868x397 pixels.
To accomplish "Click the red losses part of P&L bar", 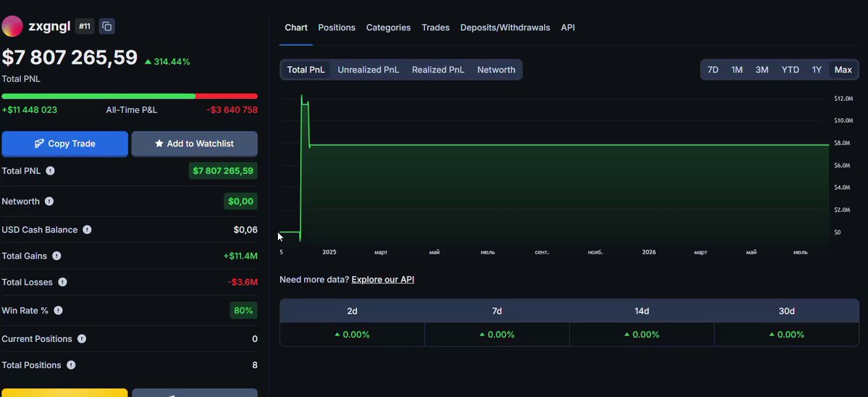I will coord(227,96).
